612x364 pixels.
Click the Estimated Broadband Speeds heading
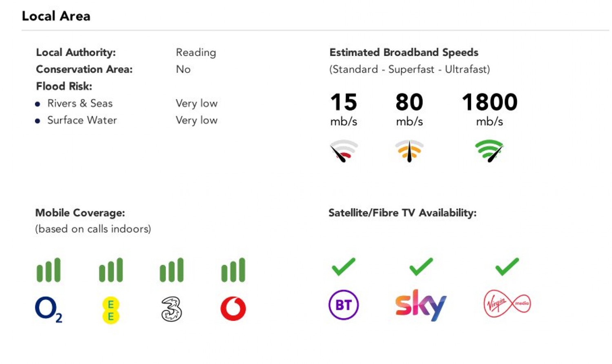404,53
